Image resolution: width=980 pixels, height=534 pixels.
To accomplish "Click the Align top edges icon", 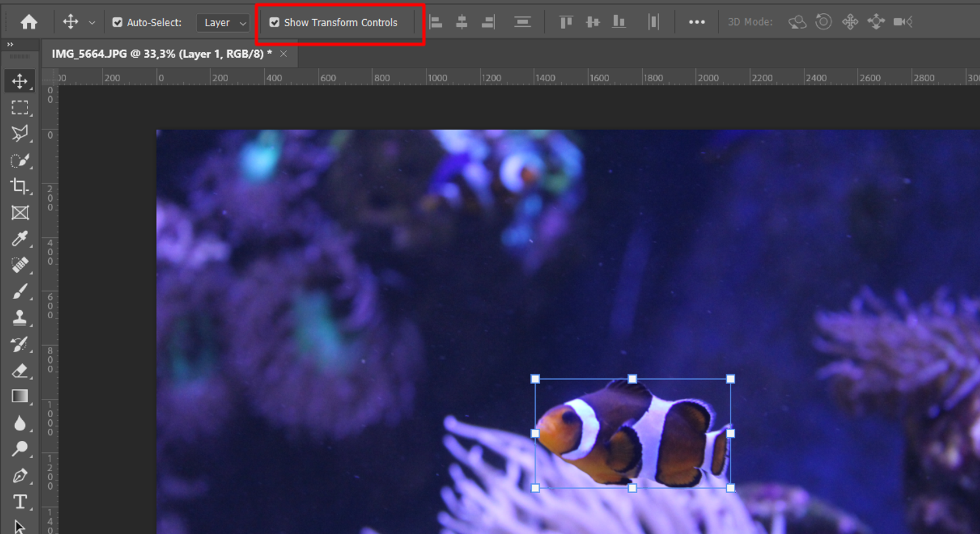I will 565,22.
